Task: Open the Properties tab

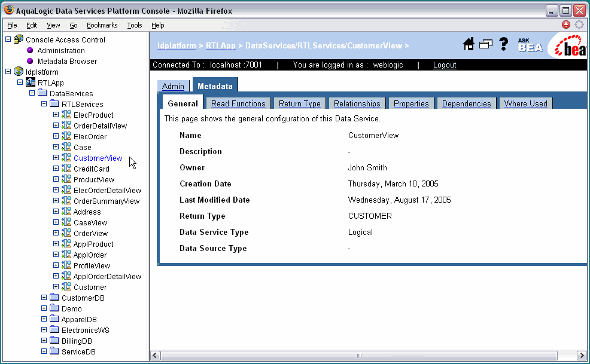Action: coord(411,103)
